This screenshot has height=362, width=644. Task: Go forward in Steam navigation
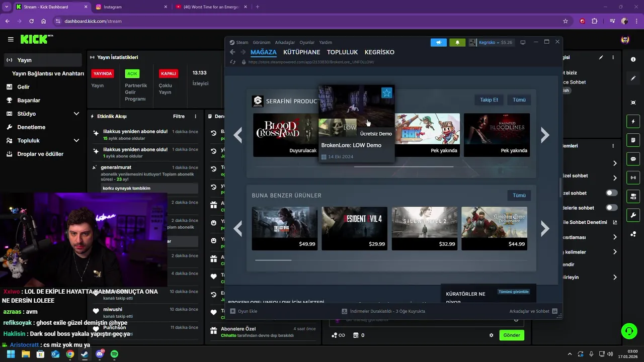243,52
